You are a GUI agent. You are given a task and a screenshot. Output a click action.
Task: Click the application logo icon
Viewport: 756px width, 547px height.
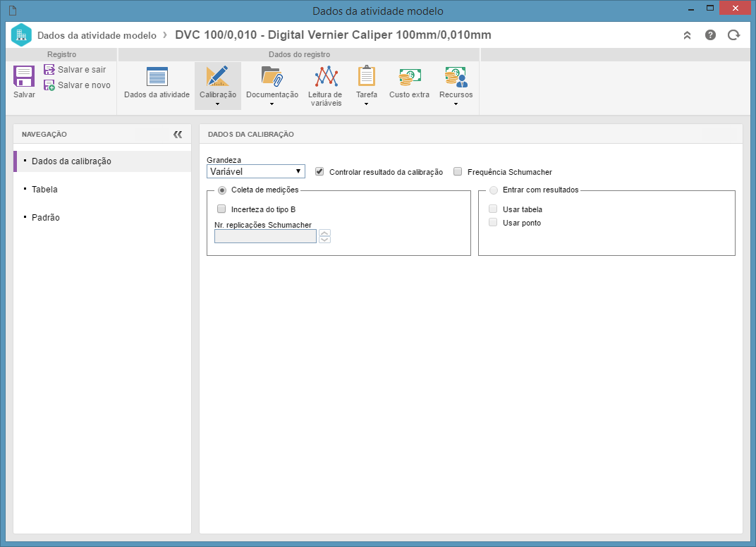click(21, 35)
